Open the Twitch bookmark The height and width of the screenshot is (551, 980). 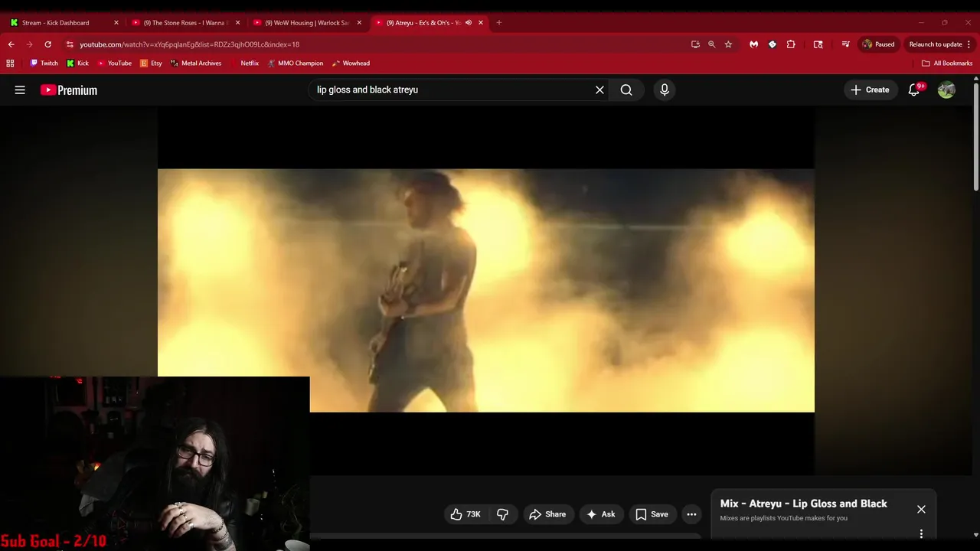click(x=44, y=64)
